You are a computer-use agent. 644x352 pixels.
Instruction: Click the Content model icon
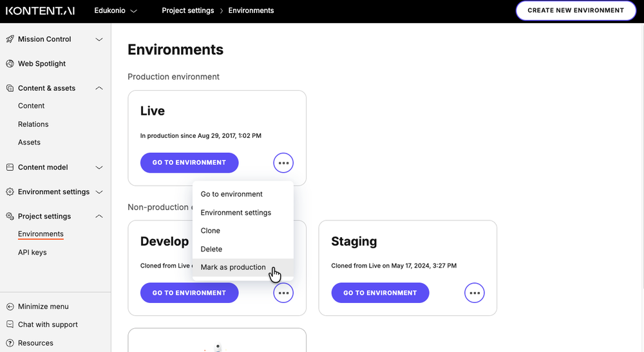tap(10, 168)
